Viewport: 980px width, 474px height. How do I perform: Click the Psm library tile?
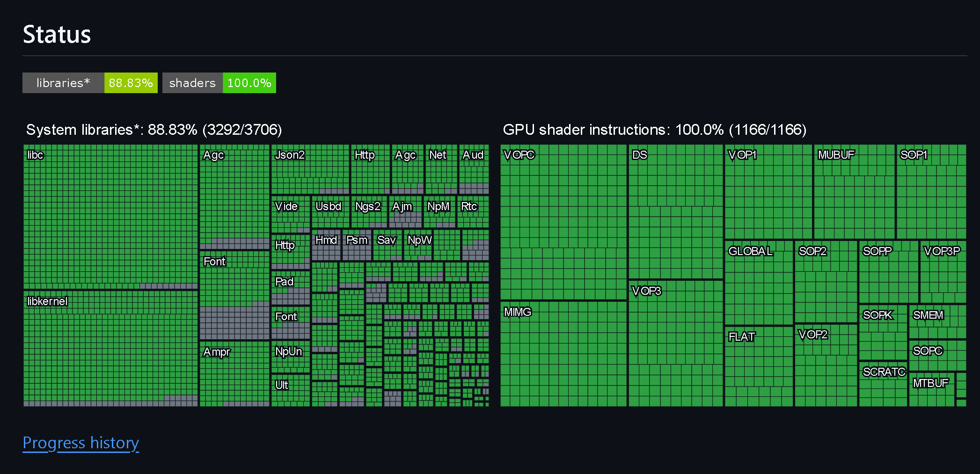(x=357, y=245)
